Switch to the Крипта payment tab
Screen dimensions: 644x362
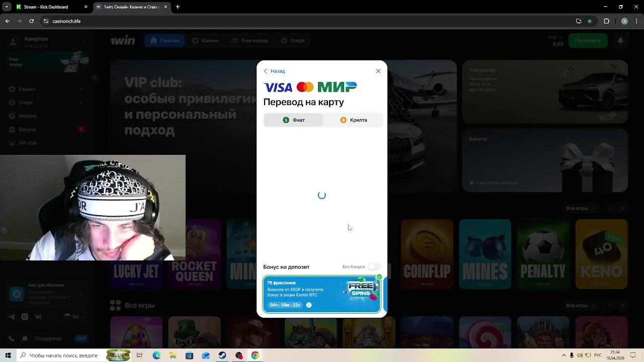tap(353, 120)
